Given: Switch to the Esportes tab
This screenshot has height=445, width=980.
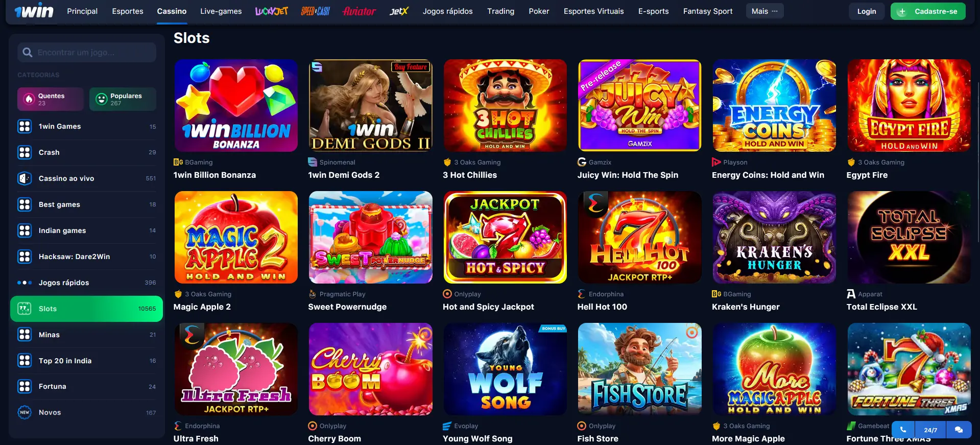Looking at the screenshot, I should (128, 11).
